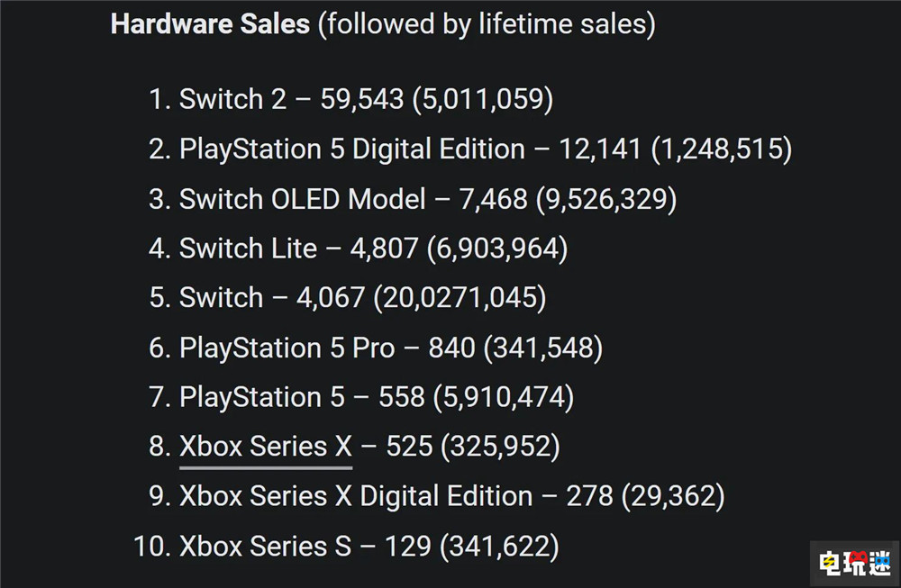Select the lifetime figure (9,526,329)
This screenshot has width=901, height=588.
click(x=605, y=199)
